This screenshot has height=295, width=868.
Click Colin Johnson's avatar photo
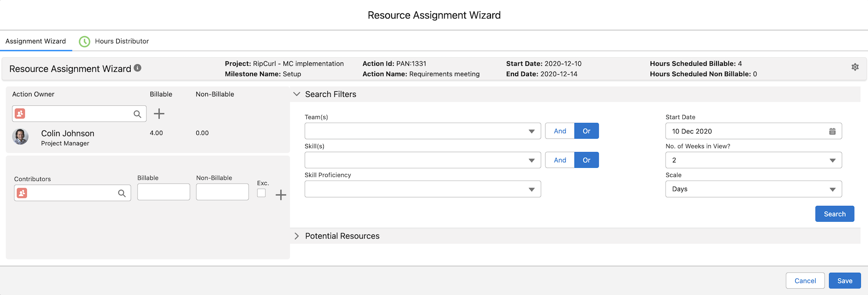coord(20,137)
